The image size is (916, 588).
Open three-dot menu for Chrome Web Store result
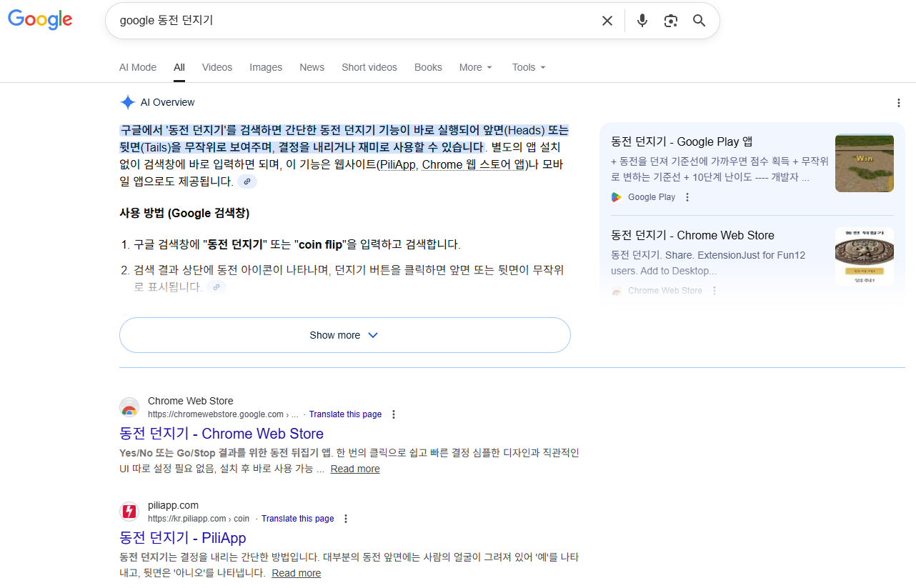pyautogui.click(x=393, y=414)
